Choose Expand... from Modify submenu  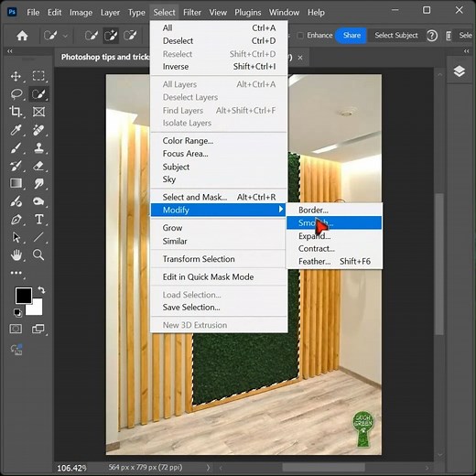334,236
